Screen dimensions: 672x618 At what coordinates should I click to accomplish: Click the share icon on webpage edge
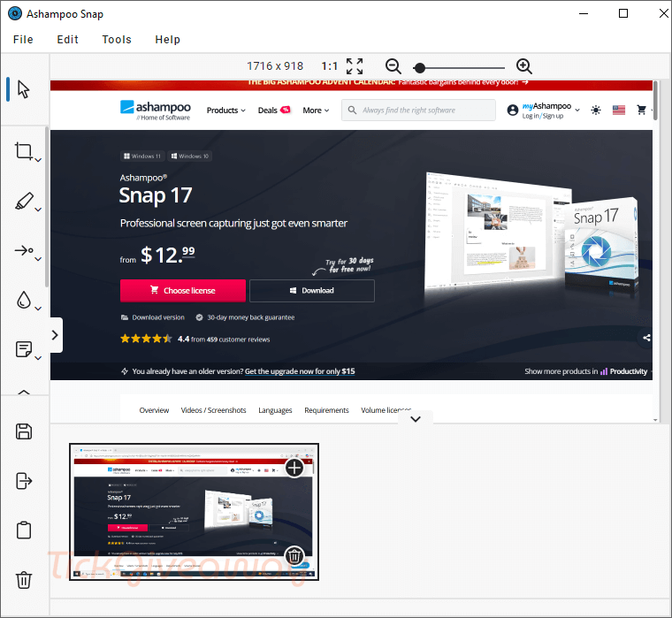[x=646, y=338]
